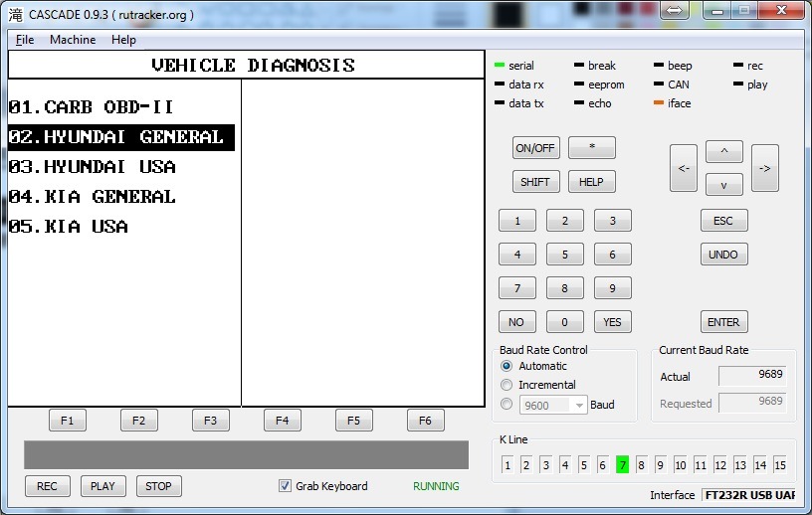
Task: Click the double-arrow title bar button
Action: [x=675, y=10]
